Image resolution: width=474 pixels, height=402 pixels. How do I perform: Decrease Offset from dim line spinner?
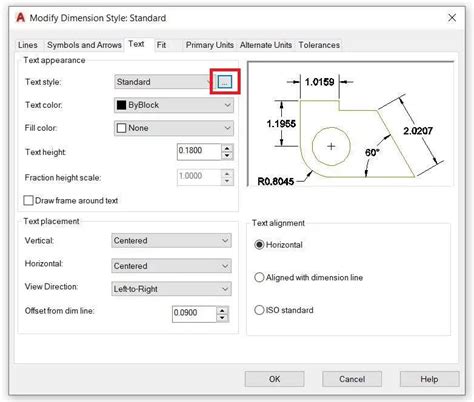[222, 318]
